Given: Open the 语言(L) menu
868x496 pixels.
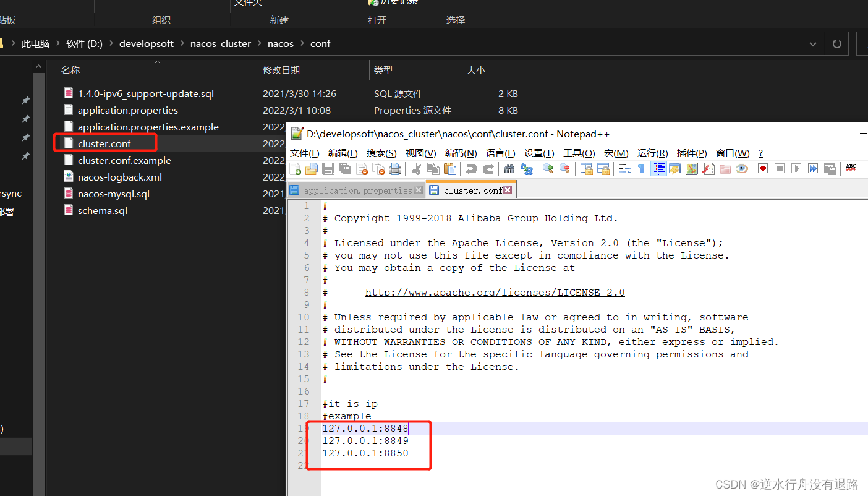Looking at the screenshot, I should (501, 153).
